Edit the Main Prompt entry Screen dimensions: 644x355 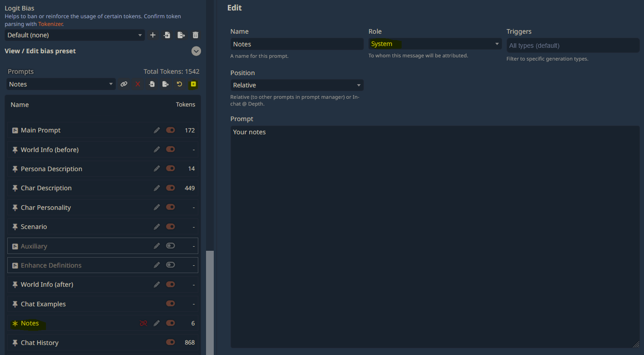tap(157, 130)
